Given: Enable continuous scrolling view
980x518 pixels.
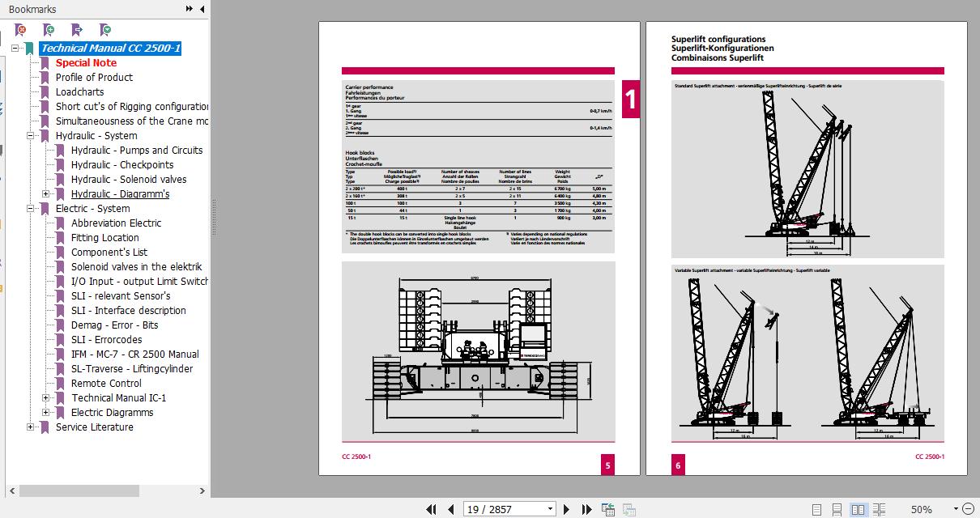Looking at the screenshot, I should coord(838,509).
